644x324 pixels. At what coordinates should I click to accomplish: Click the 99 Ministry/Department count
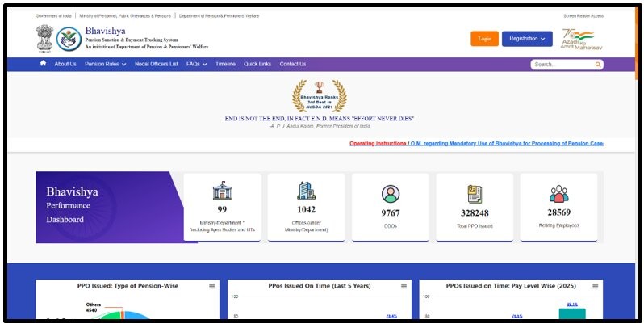[222, 210]
